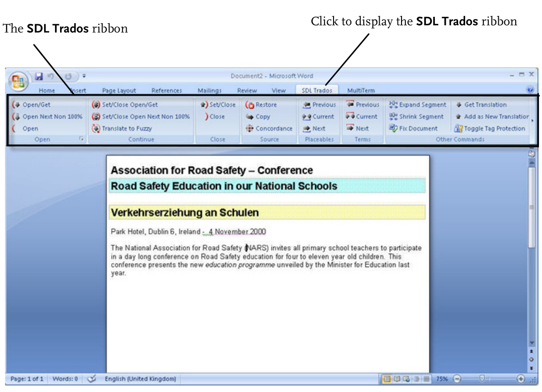Image resolution: width=542 pixels, height=392 pixels.
Task: Click the zoom slider handle
Action: click(x=482, y=379)
